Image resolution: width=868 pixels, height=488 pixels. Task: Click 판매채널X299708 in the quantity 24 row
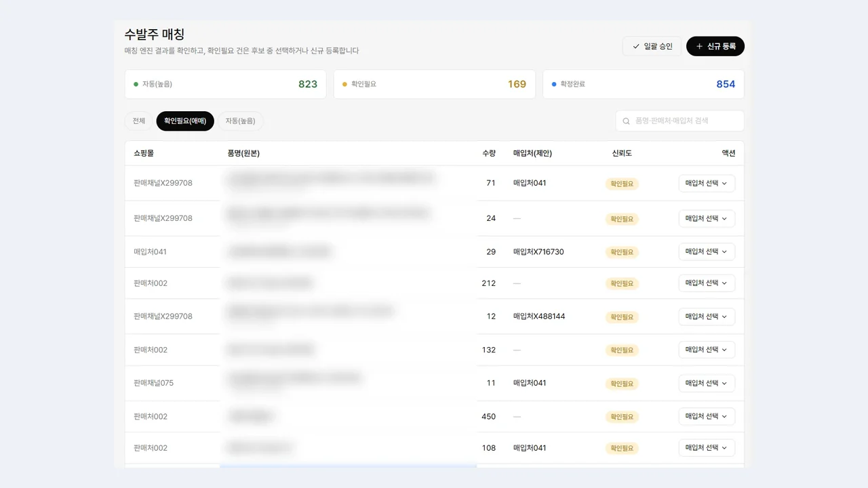click(163, 218)
